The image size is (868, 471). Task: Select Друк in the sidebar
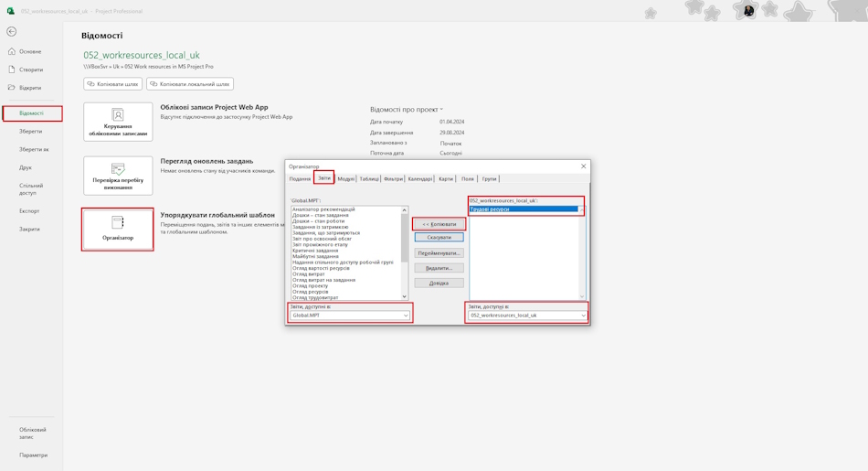26,167
